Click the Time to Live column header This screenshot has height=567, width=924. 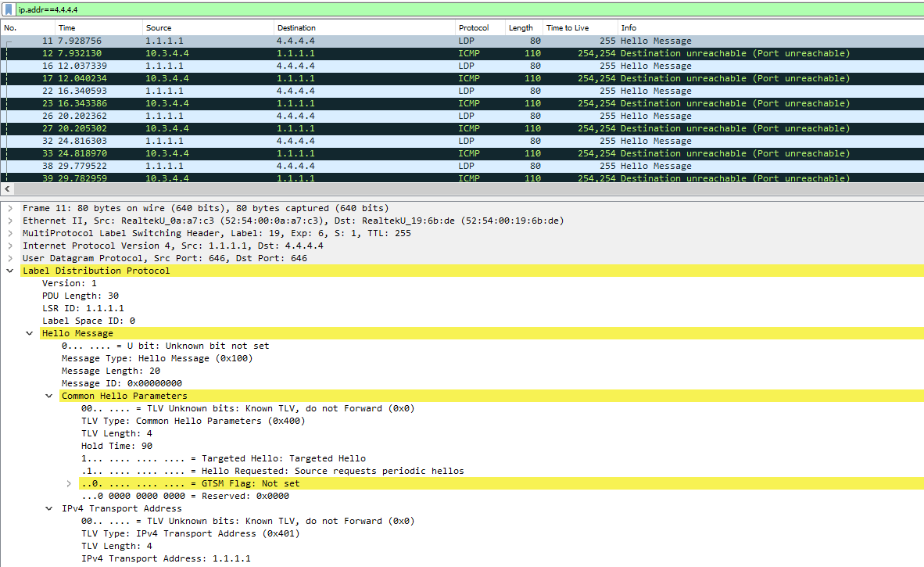tap(568, 28)
